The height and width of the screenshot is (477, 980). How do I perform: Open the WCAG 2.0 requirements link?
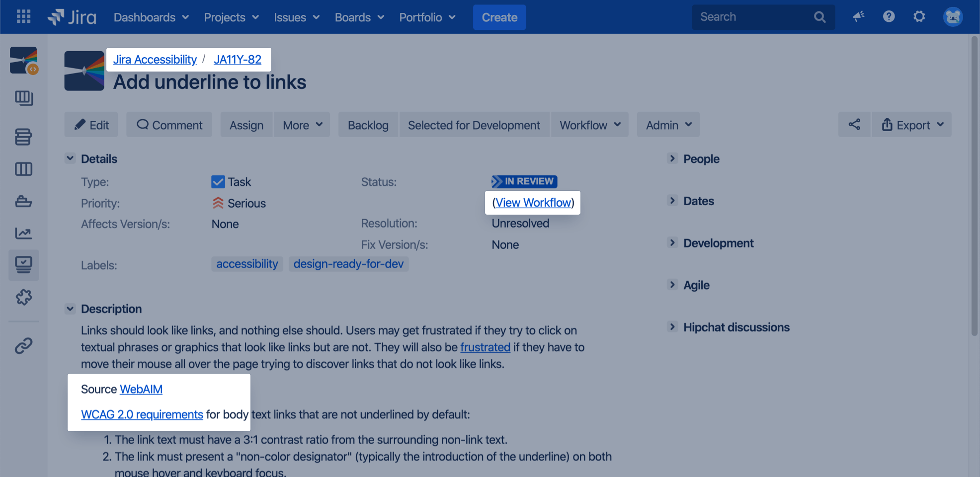[x=142, y=414]
